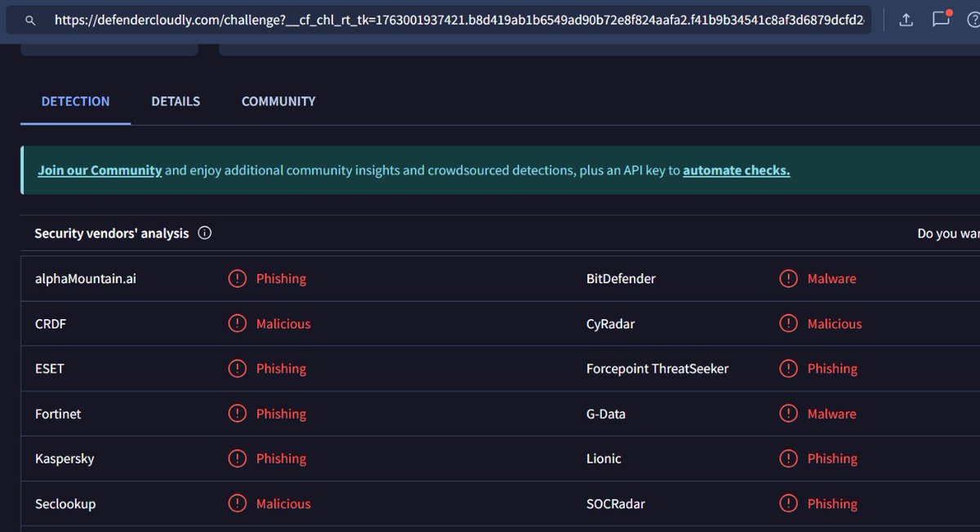Click alert icon in CRDF row
The image size is (980, 532).
(x=237, y=324)
